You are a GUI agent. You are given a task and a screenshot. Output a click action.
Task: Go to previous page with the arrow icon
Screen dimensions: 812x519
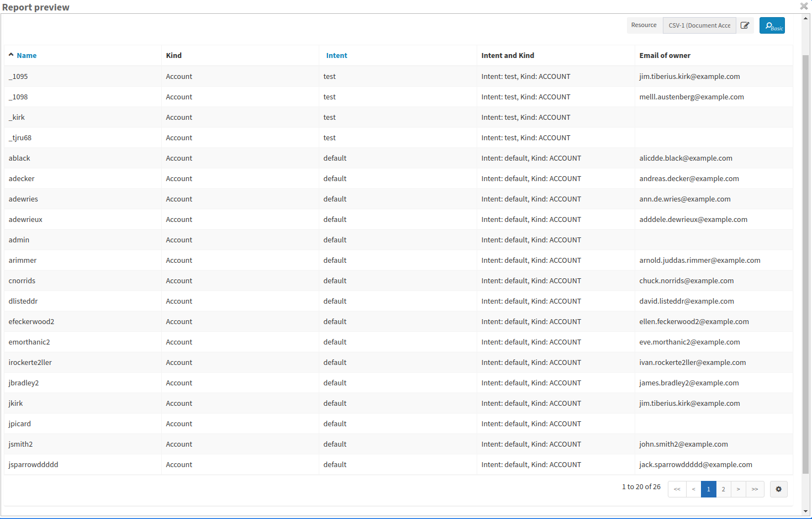pos(694,489)
